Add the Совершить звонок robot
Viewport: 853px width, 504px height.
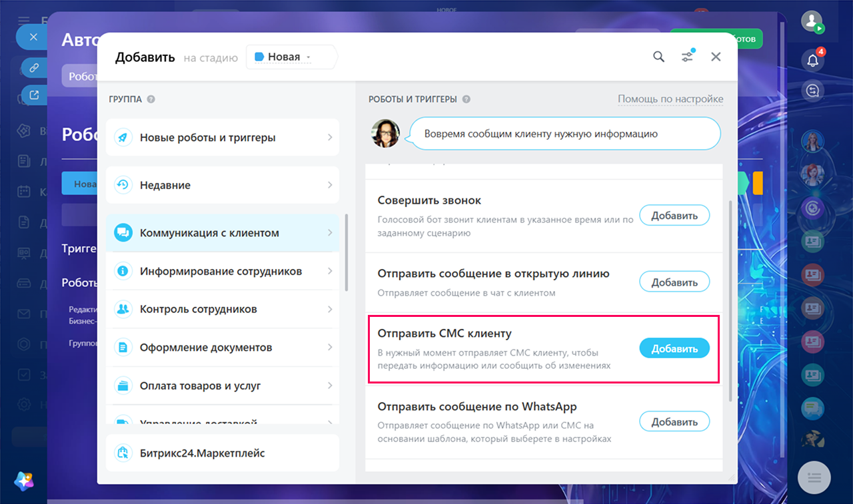674,215
